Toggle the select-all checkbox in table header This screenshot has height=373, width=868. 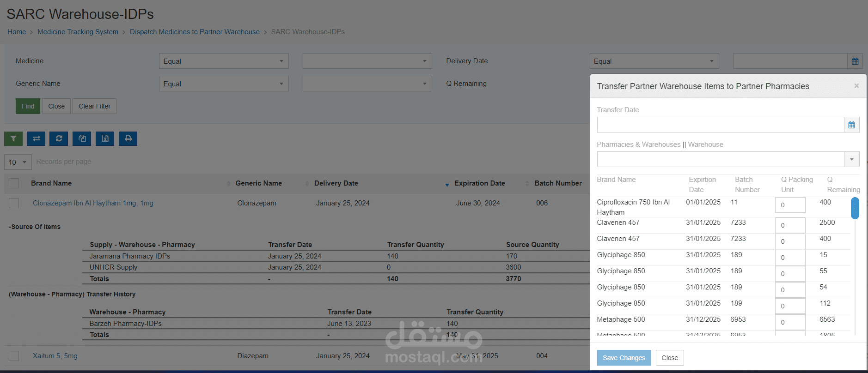pyautogui.click(x=14, y=183)
